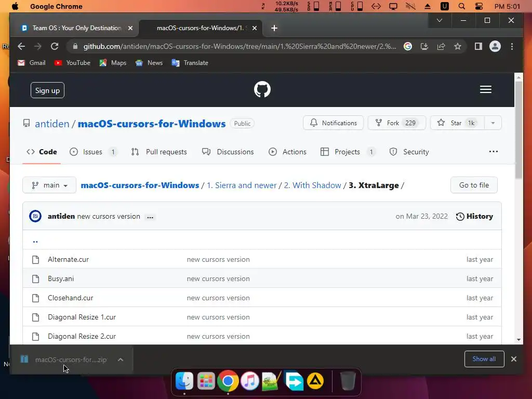Open the News bookmark

149,63
